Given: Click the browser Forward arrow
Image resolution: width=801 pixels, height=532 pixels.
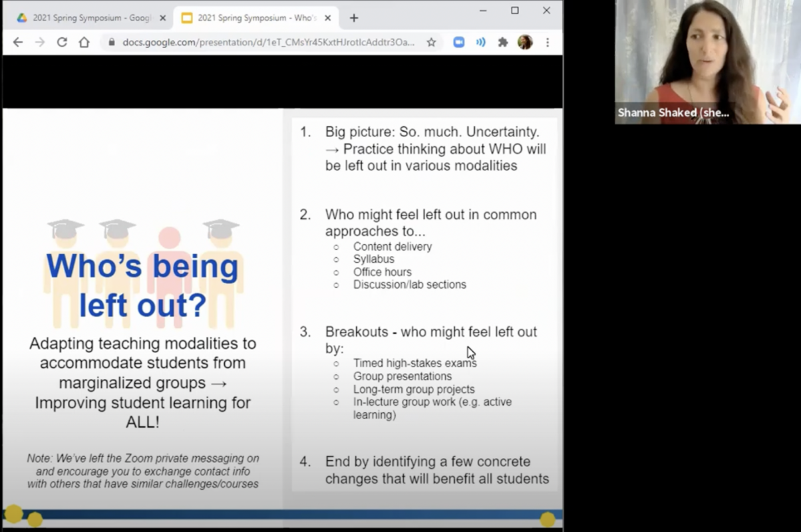Looking at the screenshot, I should [x=39, y=43].
